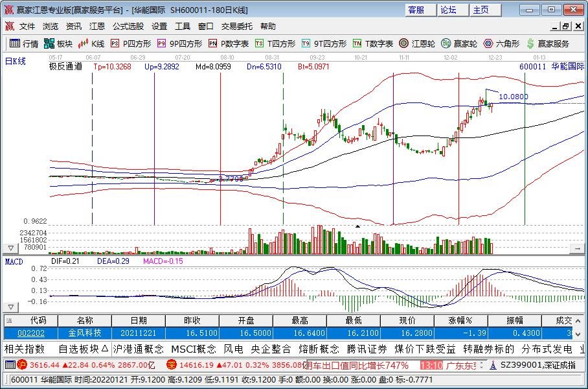Click the 日K线 chart period label

(16, 61)
